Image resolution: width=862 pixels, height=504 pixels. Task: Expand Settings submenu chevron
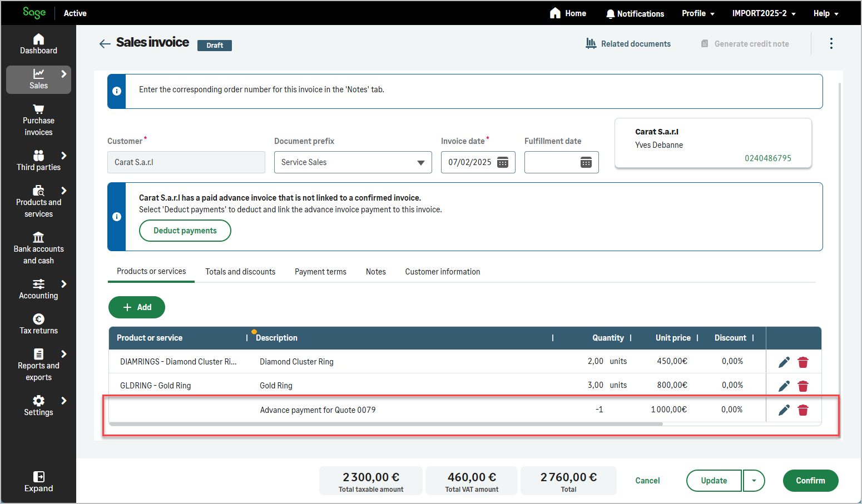point(64,401)
